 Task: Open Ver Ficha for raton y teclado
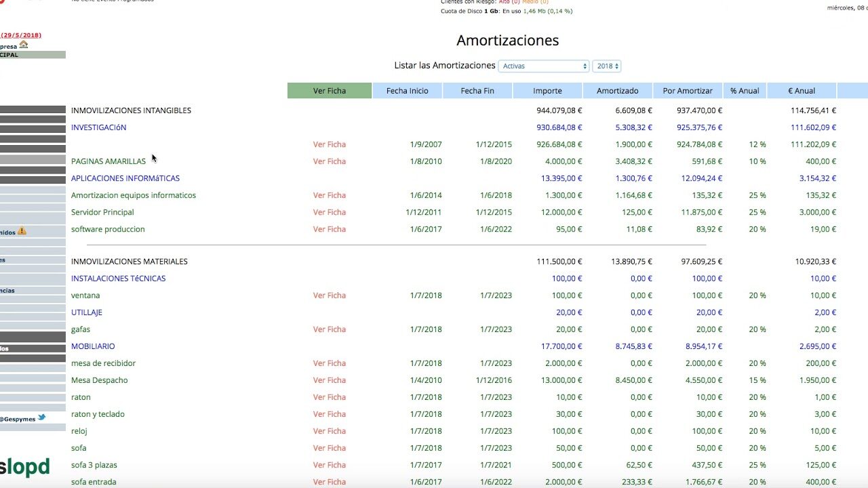pos(330,414)
